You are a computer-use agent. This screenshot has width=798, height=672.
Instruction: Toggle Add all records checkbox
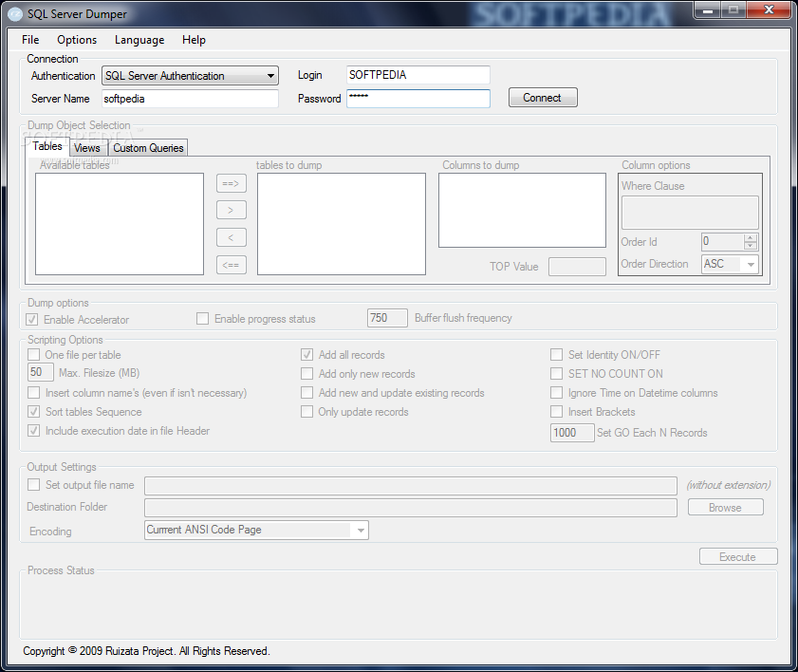pos(306,355)
